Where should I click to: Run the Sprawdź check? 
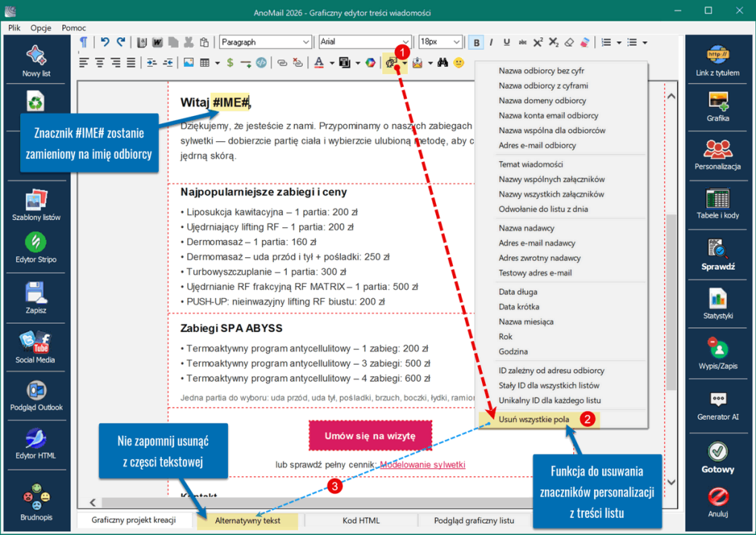coord(718,254)
